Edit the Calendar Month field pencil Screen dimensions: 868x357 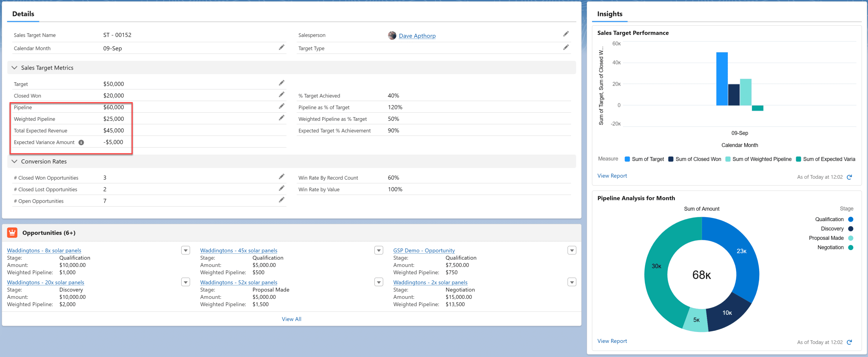281,48
